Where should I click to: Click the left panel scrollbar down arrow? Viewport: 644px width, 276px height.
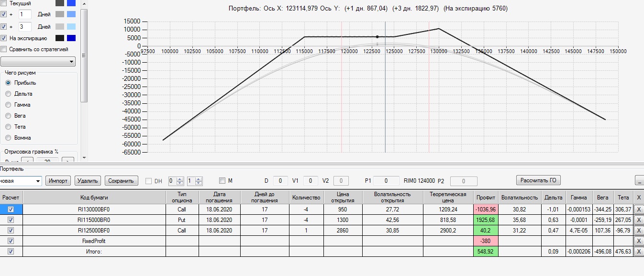point(84,157)
